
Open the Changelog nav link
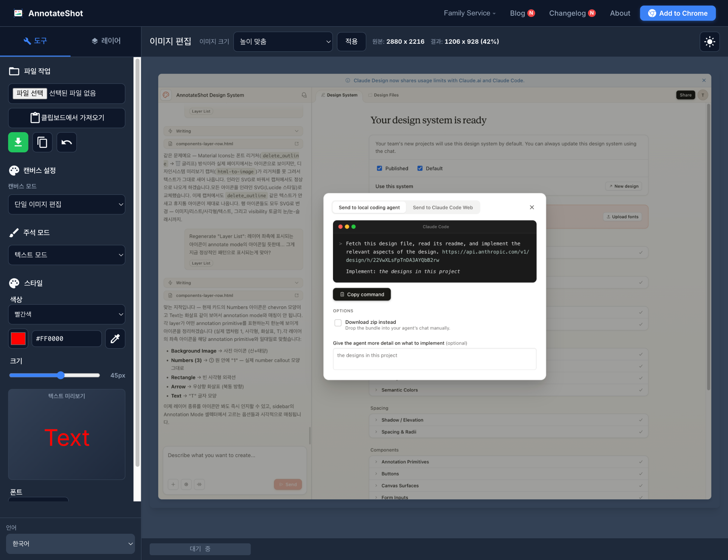tap(572, 13)
